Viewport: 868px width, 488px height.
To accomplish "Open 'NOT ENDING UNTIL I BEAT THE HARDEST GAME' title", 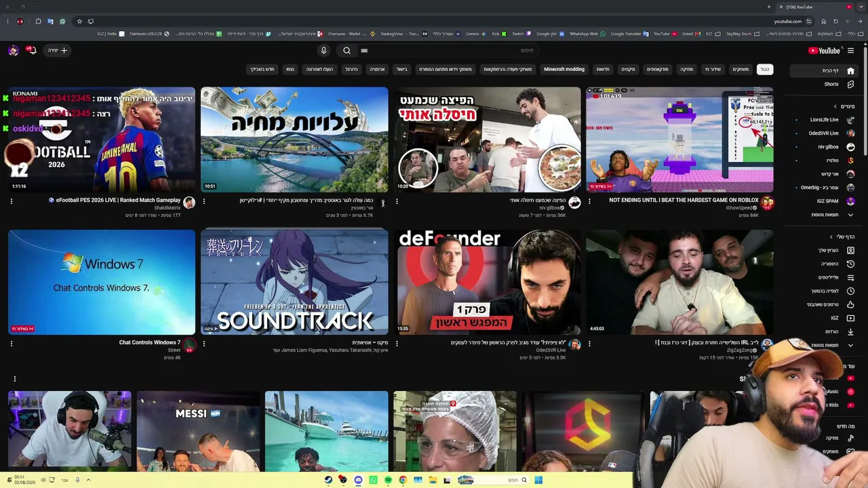I will pyautogui.click(x=684, y=200).
